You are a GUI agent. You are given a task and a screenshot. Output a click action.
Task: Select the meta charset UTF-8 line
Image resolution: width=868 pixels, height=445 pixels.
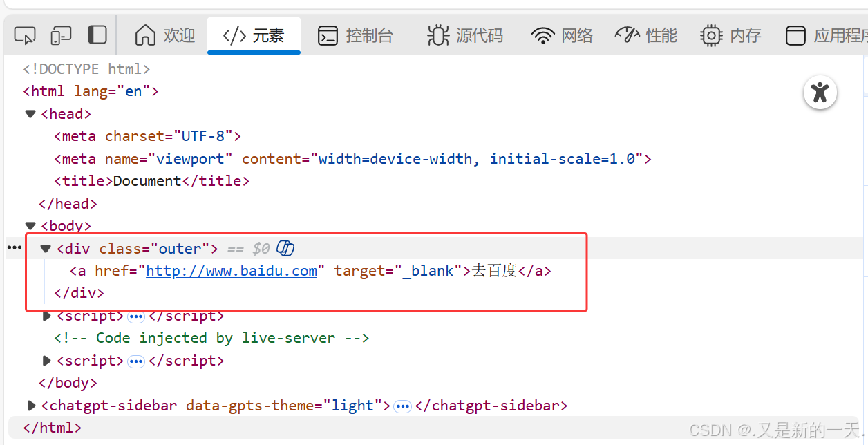[148, 136]
